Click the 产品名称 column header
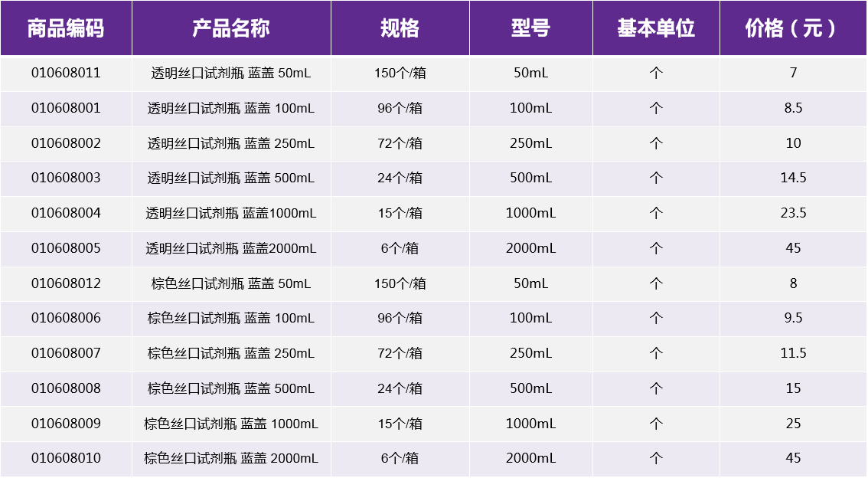The height and width of the screenshot is (478, 868). 231,28
